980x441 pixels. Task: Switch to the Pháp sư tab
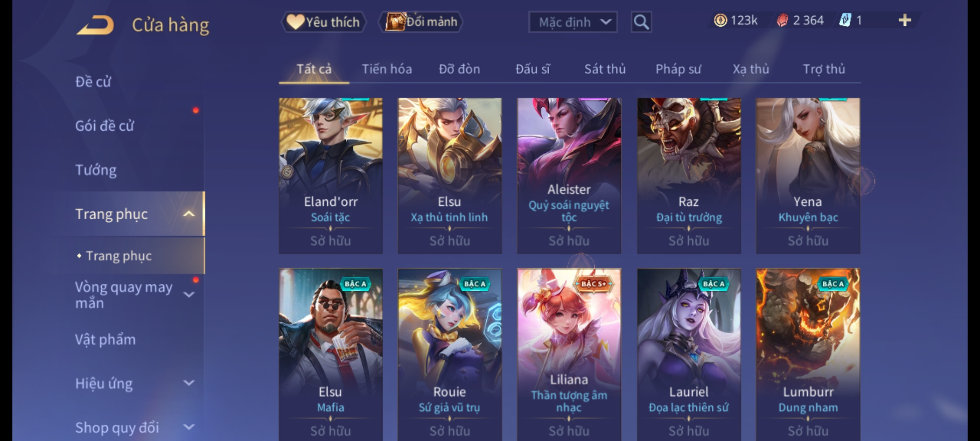(x=678, y=69)
